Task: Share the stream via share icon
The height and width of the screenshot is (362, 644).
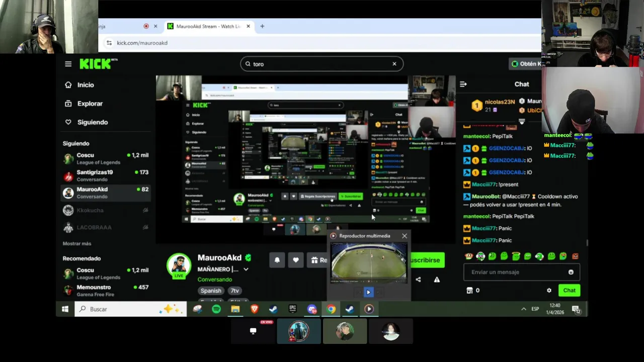Action: point(418,280)
